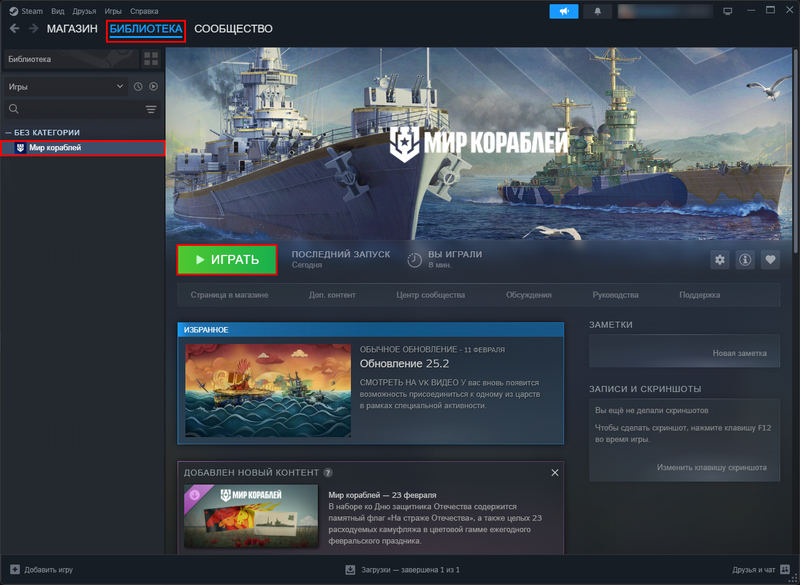This screenshot has height=585, width=800.
Task: Toggle ready-to-play filter icon
Action: (x=153, y=87)
